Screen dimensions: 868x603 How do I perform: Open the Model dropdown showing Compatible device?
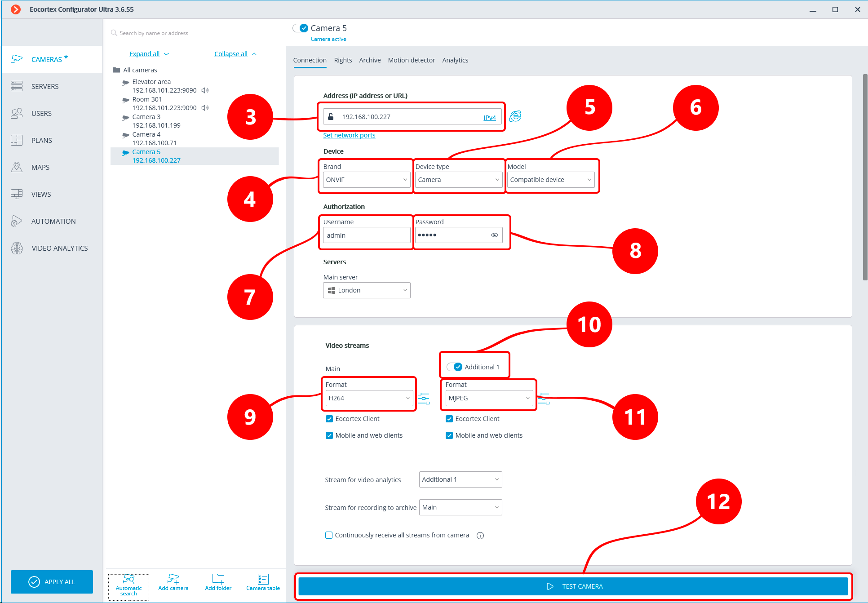pyautogui.click(x=551, y=180)
